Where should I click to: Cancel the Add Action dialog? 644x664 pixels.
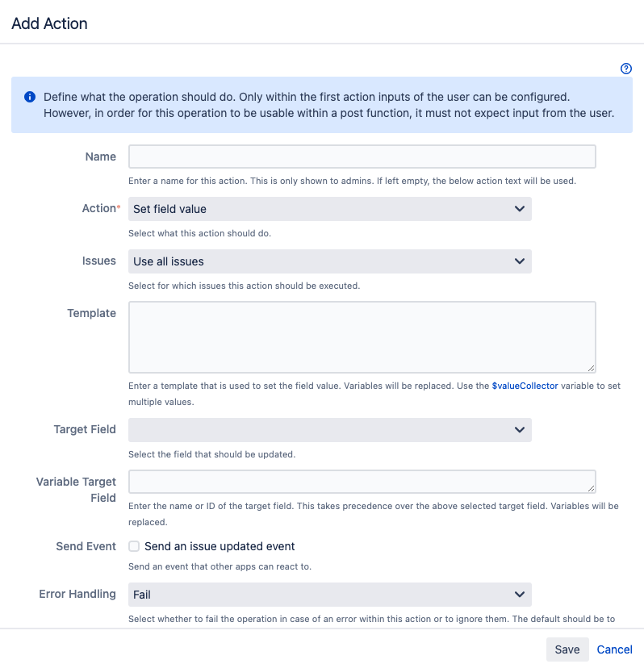click(x=614, y=649)
